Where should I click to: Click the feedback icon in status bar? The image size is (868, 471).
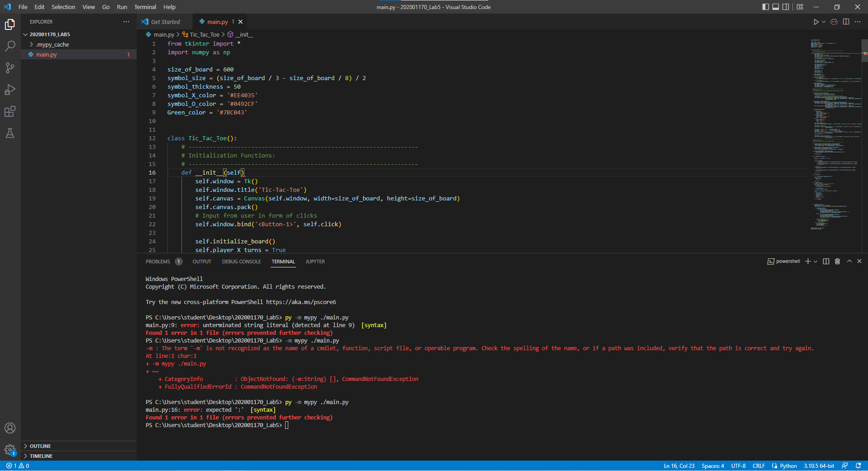tap(844, 466)
